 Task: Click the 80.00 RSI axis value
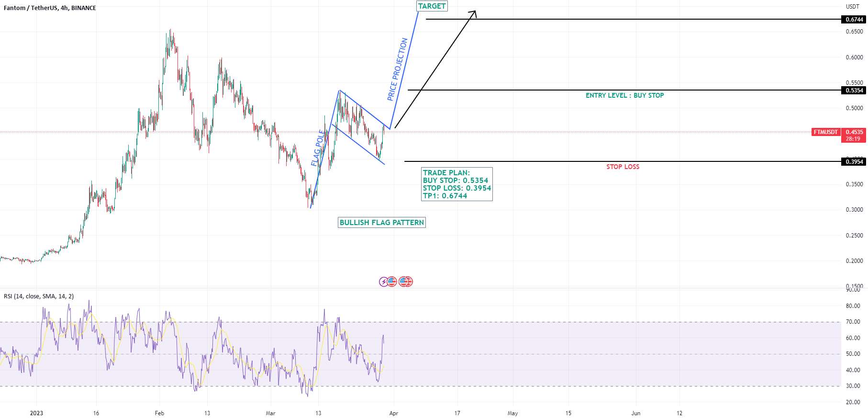853,306
